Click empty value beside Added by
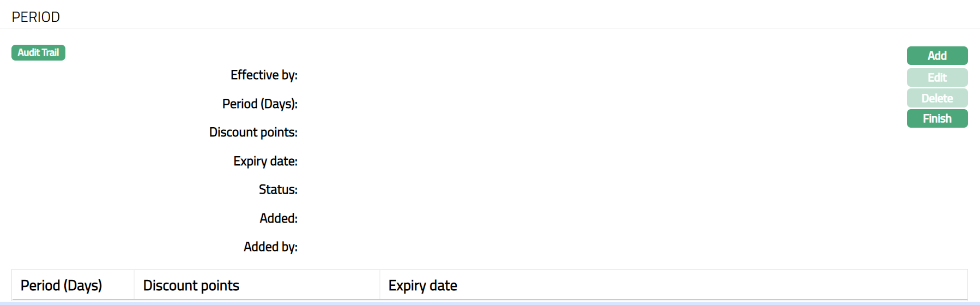 (382, 247)
